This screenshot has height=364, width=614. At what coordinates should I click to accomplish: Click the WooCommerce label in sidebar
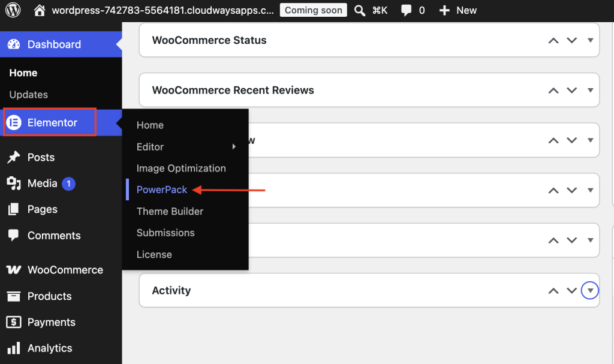click(x=65, y=270)
